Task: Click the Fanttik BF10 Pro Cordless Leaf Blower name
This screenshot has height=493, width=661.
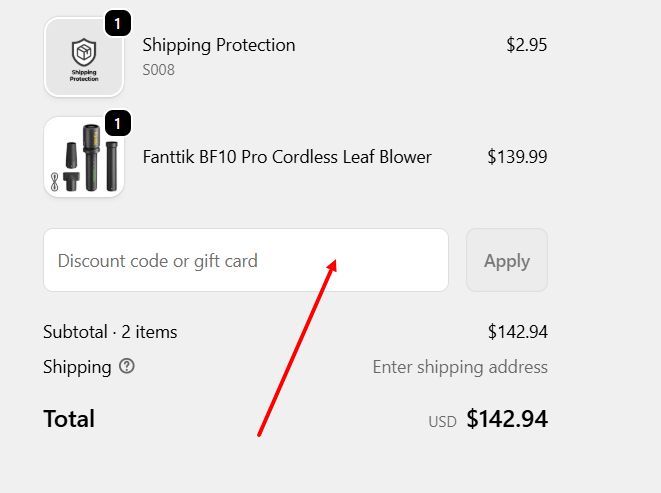Action: [x=287, y=157]
